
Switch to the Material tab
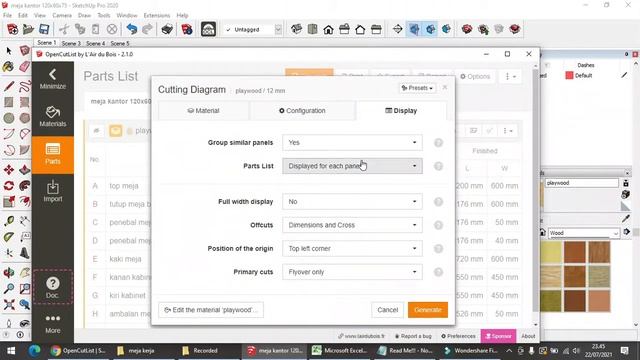coord(203,111)
